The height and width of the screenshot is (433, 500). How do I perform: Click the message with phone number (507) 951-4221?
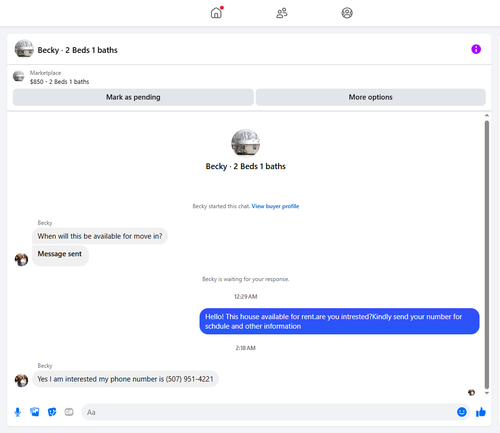click(125, 379)
